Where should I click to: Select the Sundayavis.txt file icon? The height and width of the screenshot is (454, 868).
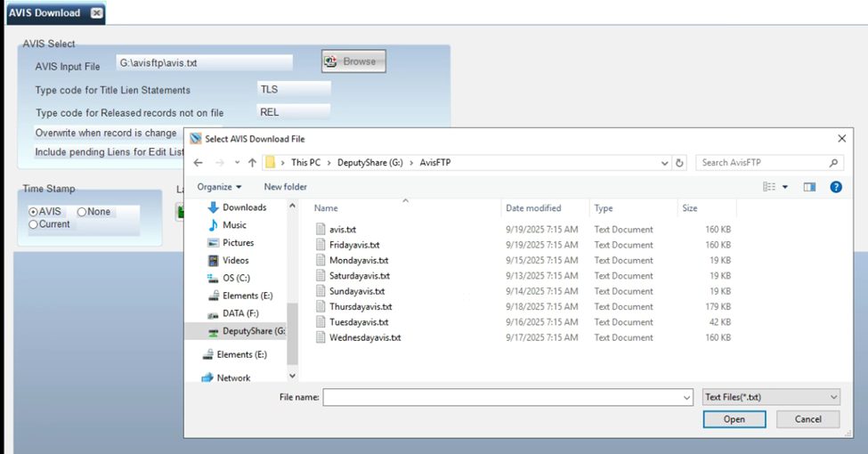[x=320, y=291]
